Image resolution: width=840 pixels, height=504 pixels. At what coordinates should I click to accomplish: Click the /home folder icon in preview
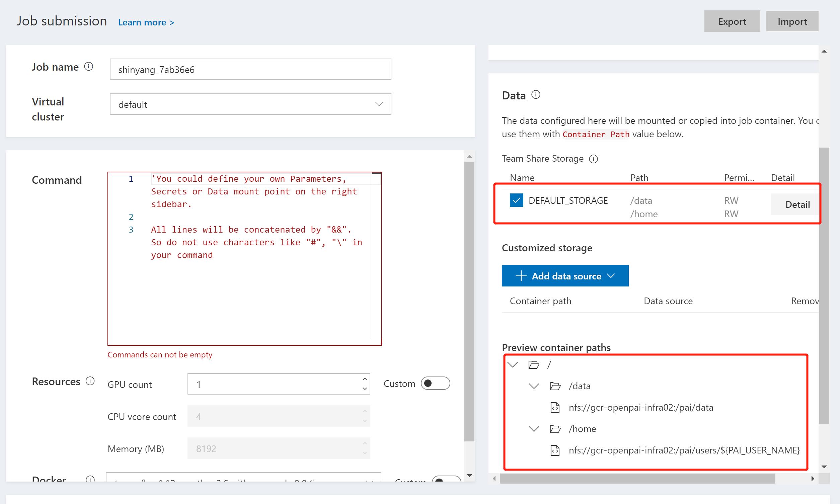pos(555,429)
